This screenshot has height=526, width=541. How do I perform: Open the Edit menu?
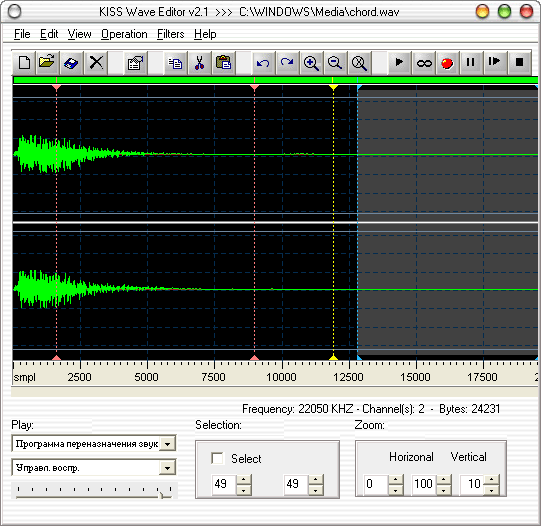49,34
